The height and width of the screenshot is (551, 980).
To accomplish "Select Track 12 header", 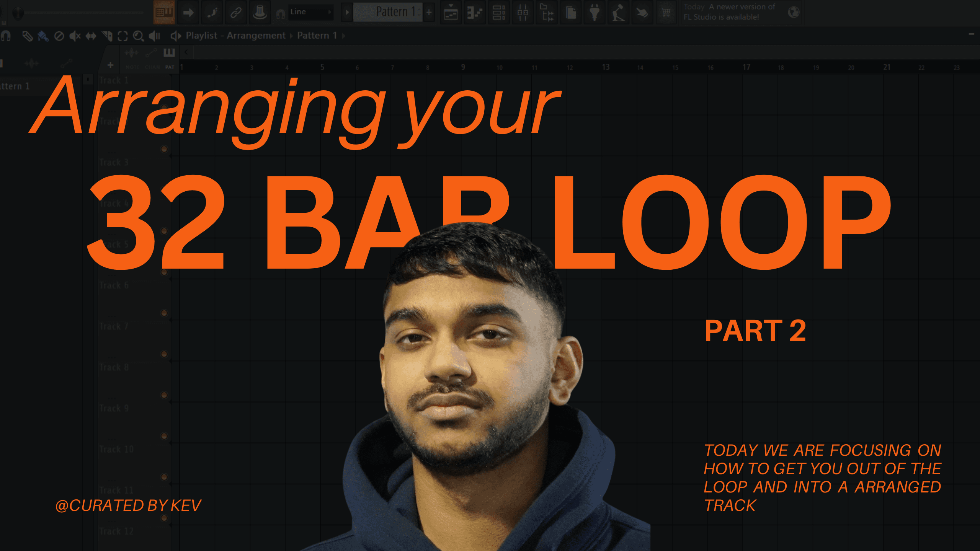I will click(x=134, y=538).
